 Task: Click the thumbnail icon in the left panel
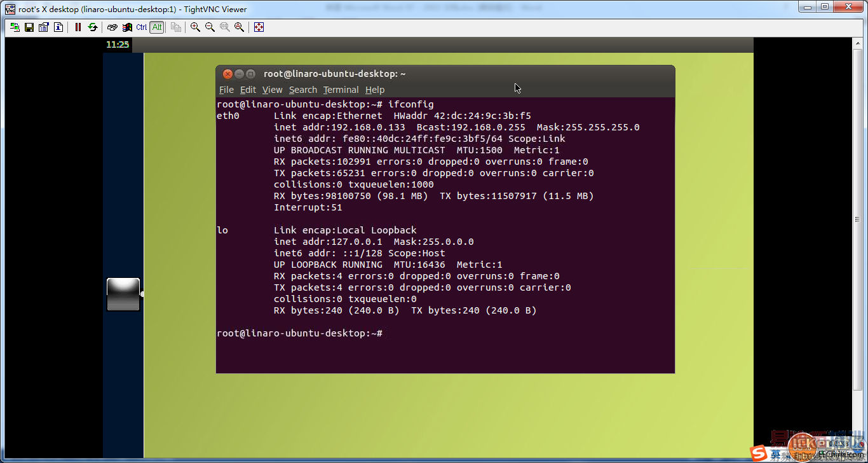(123, 294)
